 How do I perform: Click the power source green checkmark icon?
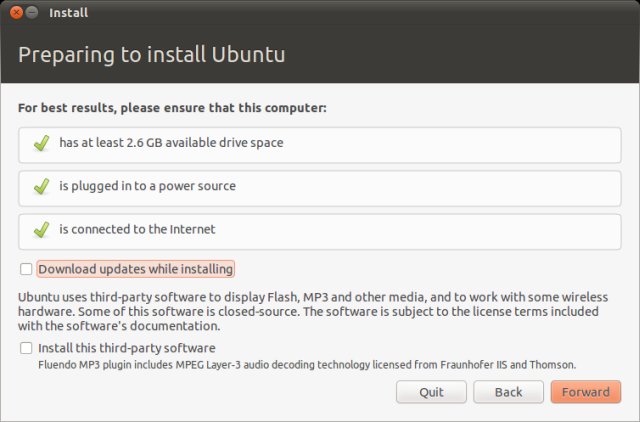(x=41, y=186)
